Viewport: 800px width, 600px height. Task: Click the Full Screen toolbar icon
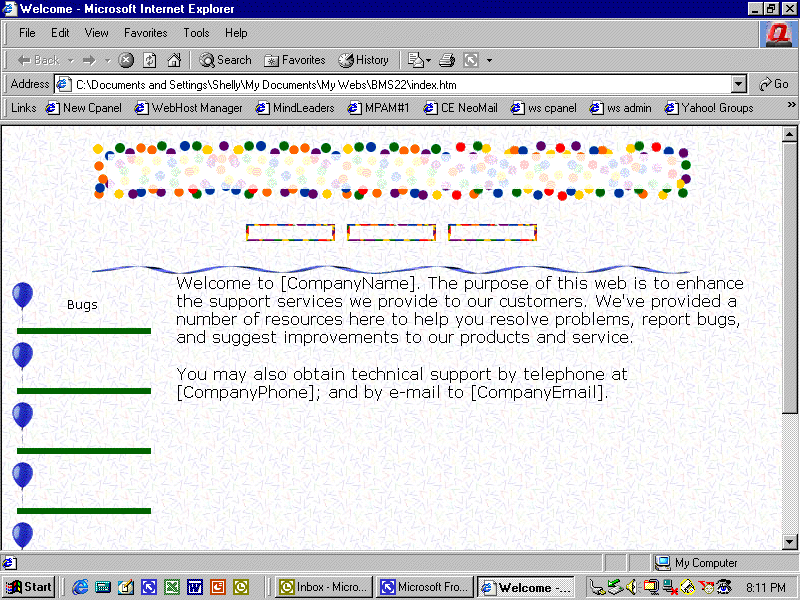tap(471, 60)
